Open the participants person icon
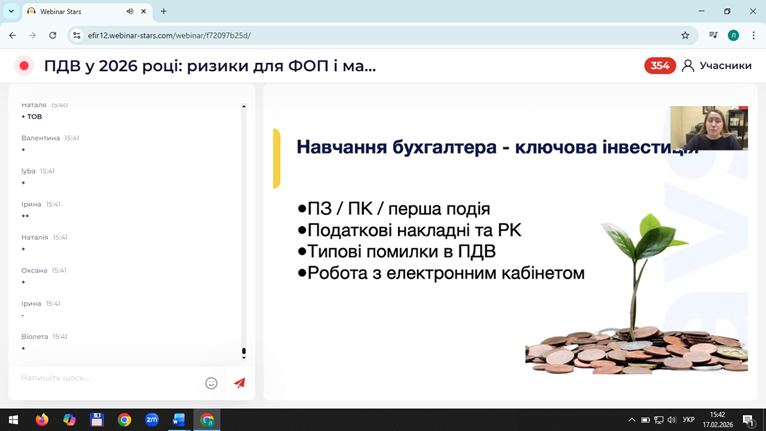This screenshot has width=766, height=431. pyautogui.click(x=688, y=66)
